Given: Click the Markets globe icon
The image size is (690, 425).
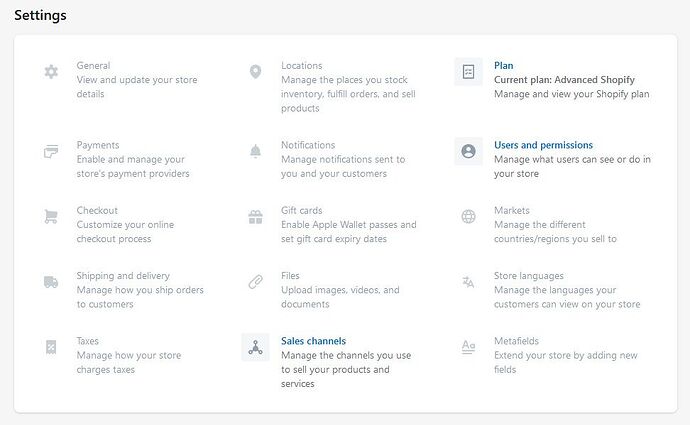Looking at the screenshot, I should click(x=468, y=217).
